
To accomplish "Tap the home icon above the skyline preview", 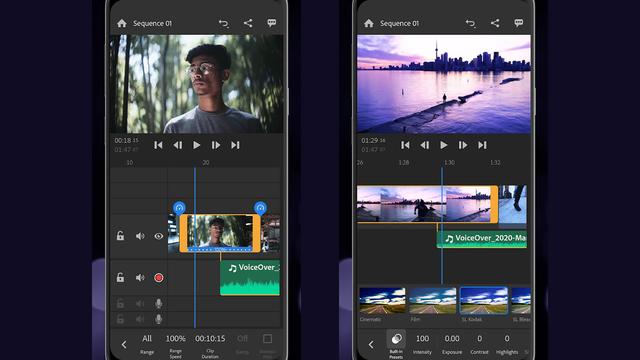I will 369,23.
